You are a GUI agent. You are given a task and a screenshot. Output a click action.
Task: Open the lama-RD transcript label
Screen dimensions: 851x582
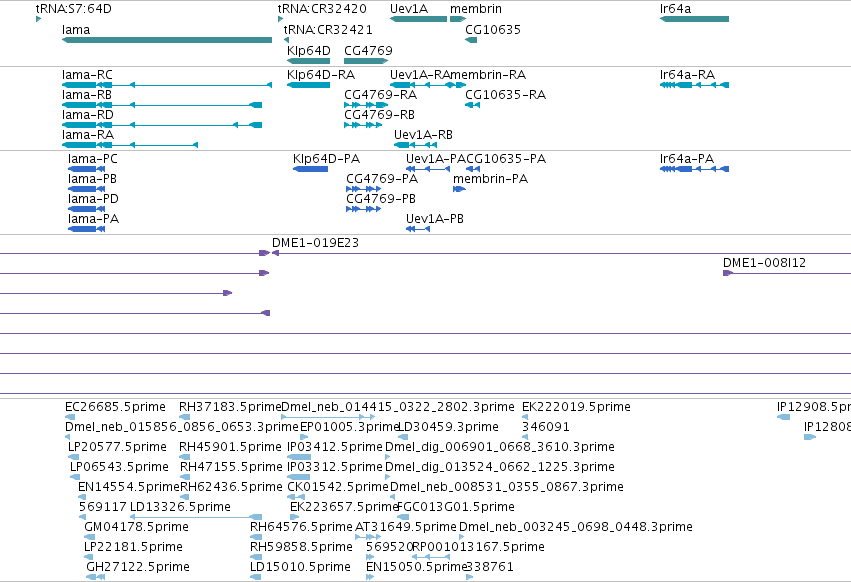point(88,115)
